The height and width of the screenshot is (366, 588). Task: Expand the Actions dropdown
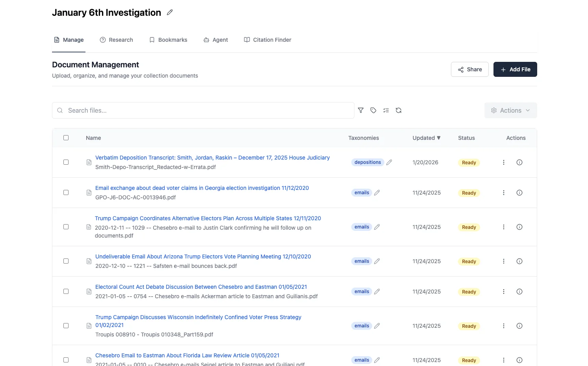point(510,110)
